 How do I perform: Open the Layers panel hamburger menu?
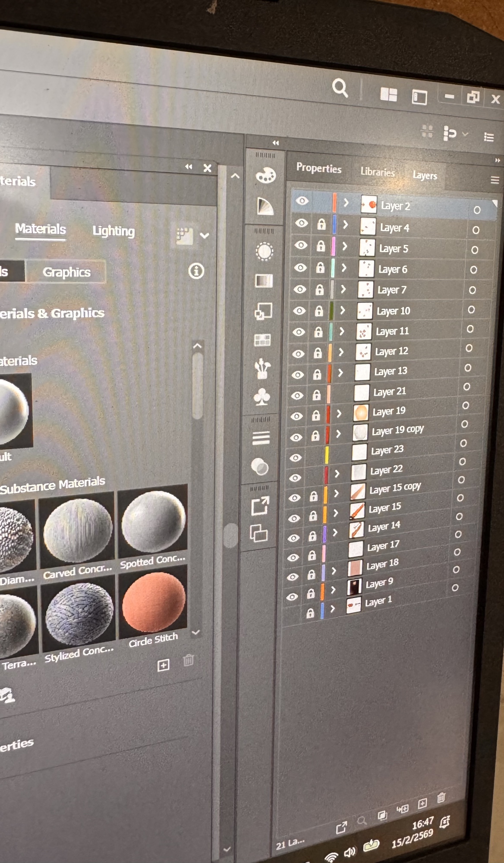click(x=495, y=180)
